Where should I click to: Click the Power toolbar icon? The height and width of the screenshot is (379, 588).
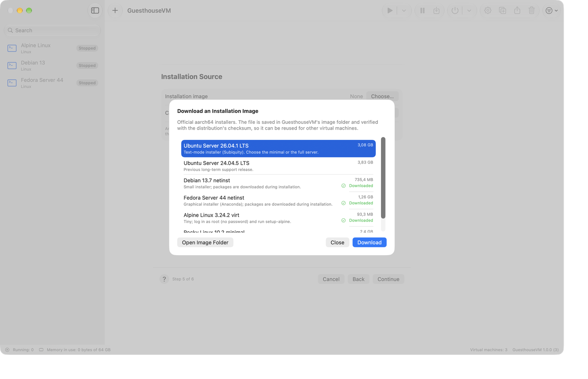pyautogui.click(x=455, y=11)
